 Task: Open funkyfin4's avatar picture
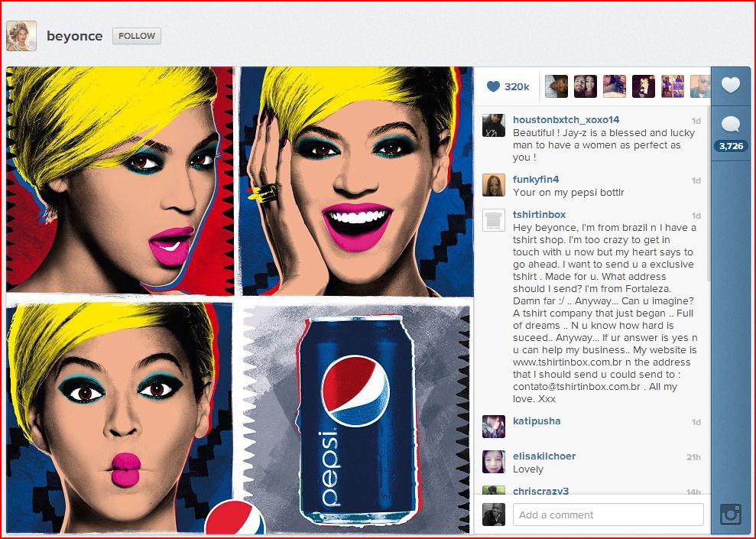494,186
